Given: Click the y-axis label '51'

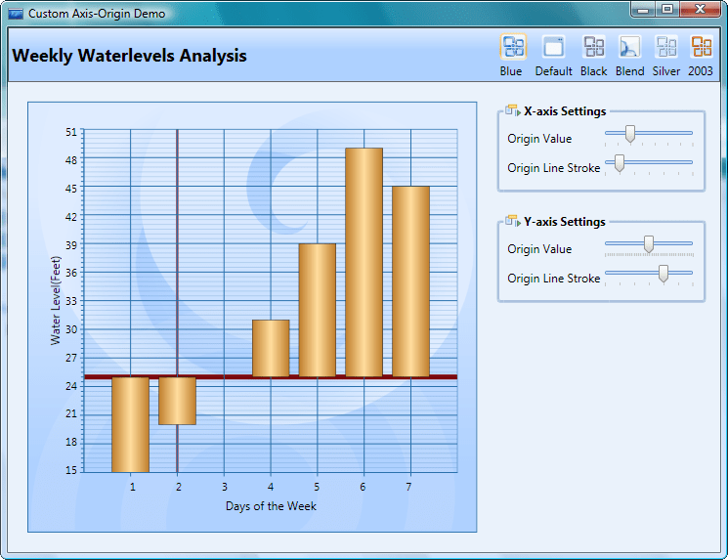Looking at the screenshot, I should coord(71,132).
